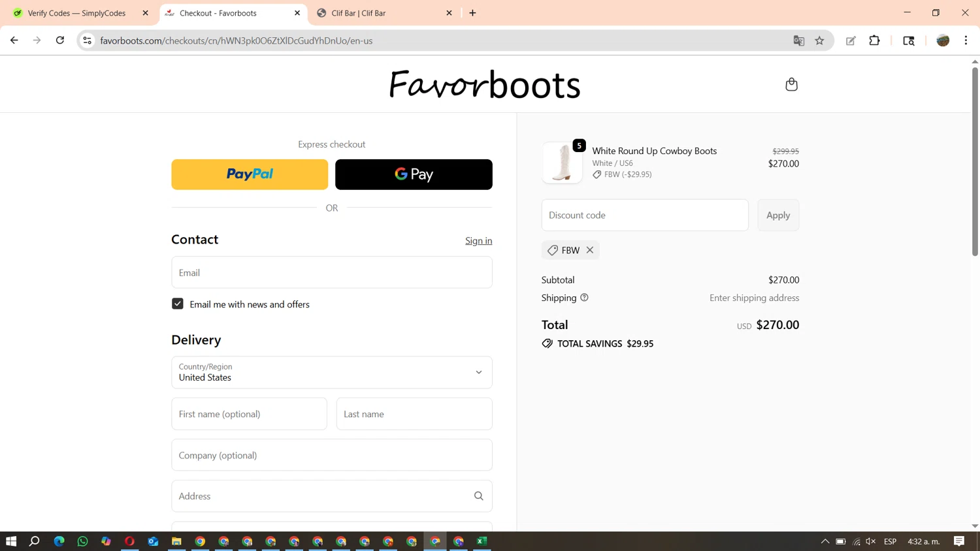Open the browser extensions puzzle icon
980x551 pixels.
point(874,40)
